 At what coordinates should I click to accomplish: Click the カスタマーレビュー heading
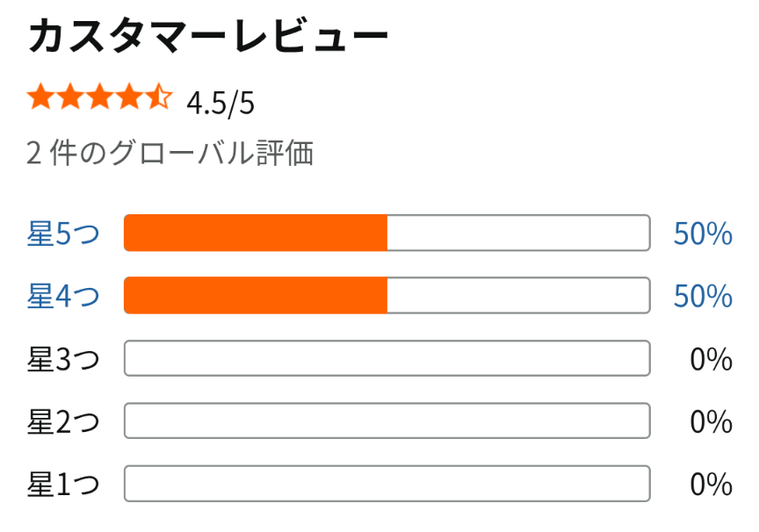(208, 39)
